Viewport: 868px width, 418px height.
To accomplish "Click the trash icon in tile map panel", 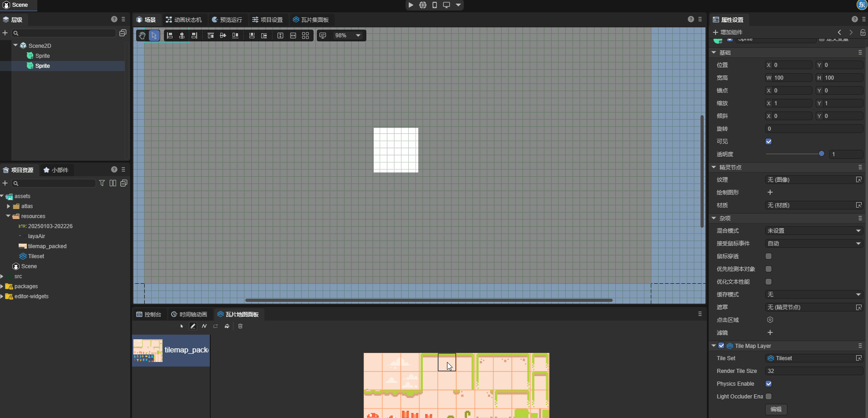I will tap(240, 326).
